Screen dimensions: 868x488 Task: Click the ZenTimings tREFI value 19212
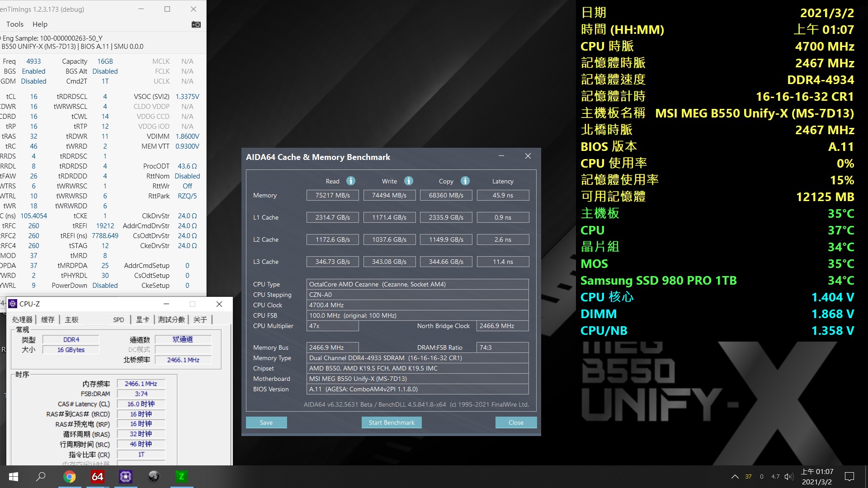(105, 226)
